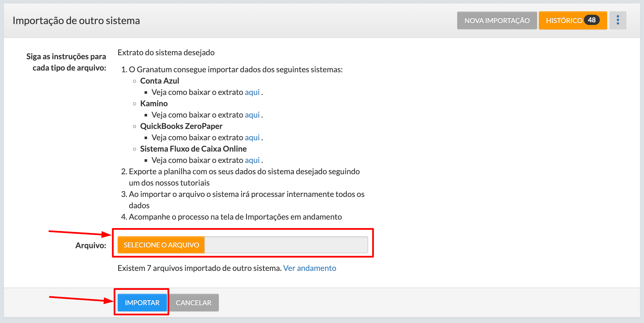Screen dimensions: 644x323
Task: Click the QuickBooks ZeroPaper list heading
Action: pos(181,126)
